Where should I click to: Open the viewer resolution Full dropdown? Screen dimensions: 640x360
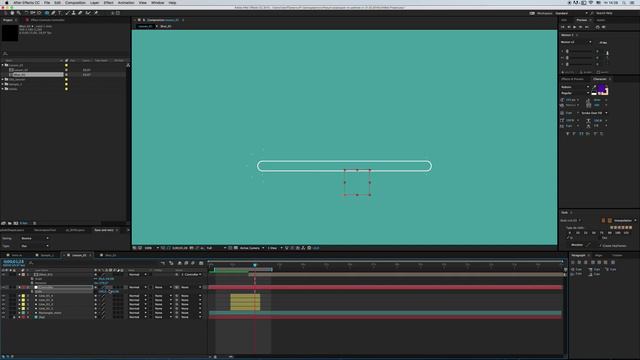point(216,248)
